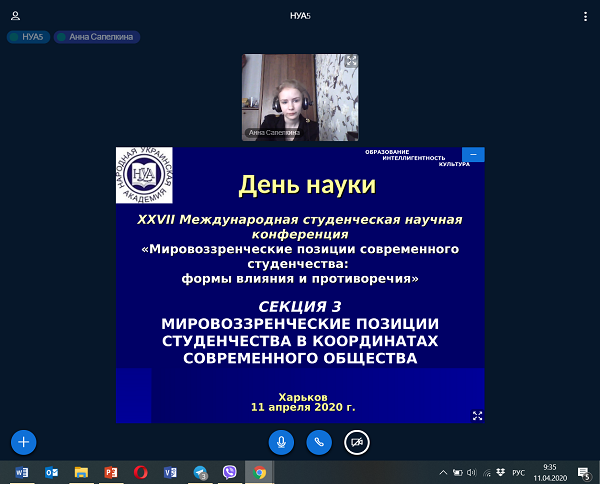Open the three-dot options menu

click(584, 16)
